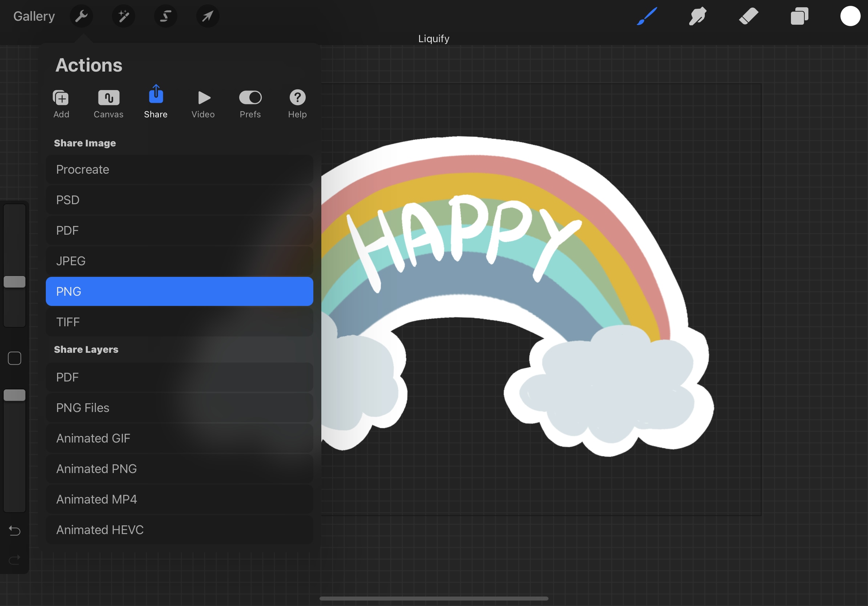Select the Eraser tool
The width and height of the screenshot is (868, 606).
click(747, 16)
